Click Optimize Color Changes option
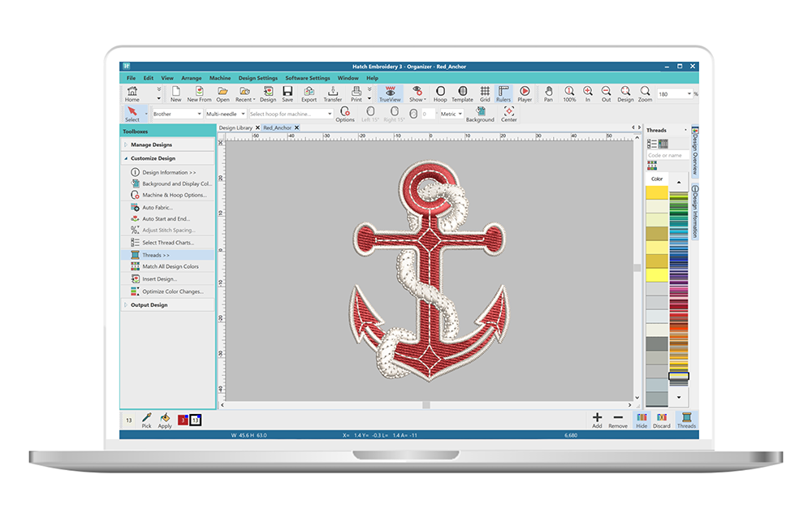Viewport: 812px width, 518px height. pos(173,291)
